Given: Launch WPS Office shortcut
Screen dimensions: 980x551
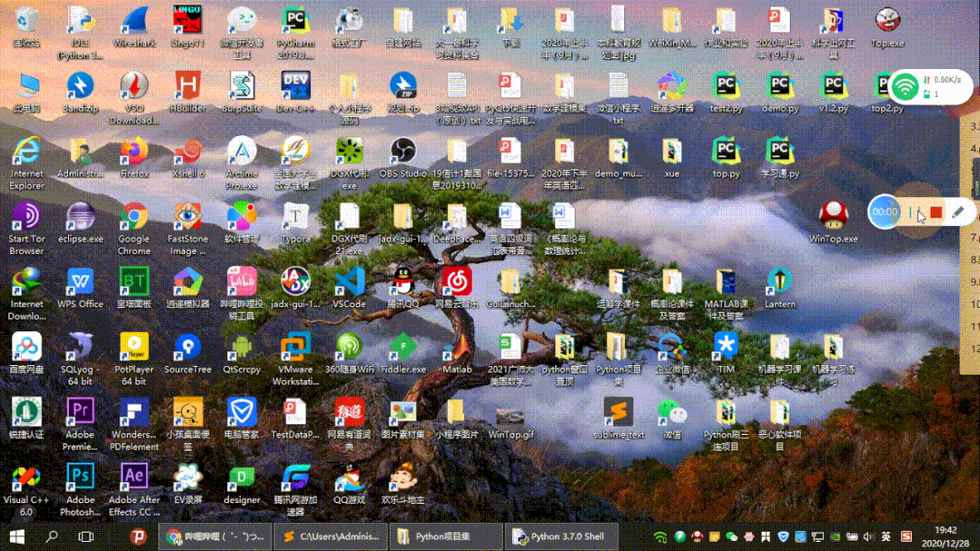Looking at the screenshot, I should click(x=80, y=289).
